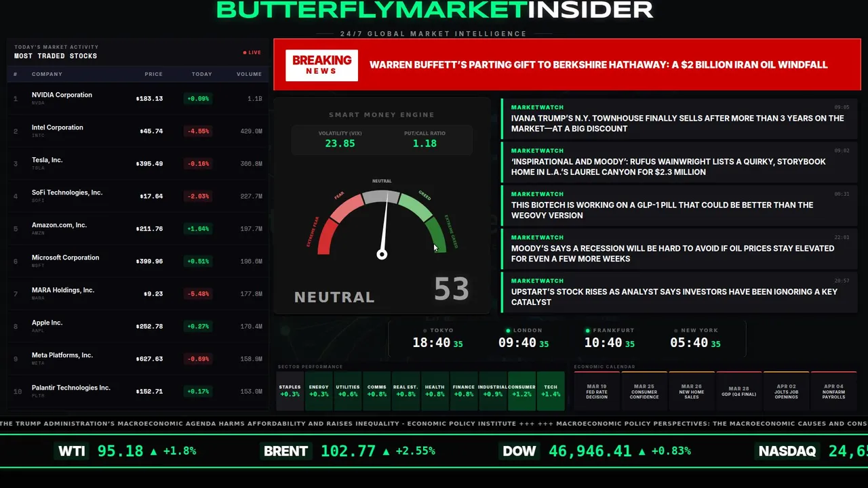
Task: Select the COMMS sector tile
Action: (376, 391)
